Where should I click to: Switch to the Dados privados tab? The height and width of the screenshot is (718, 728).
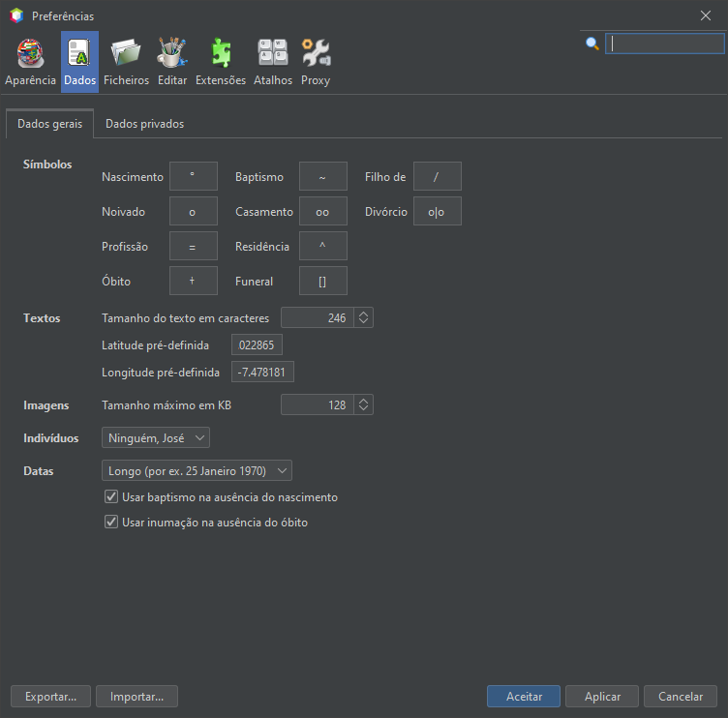click(144, 124)
